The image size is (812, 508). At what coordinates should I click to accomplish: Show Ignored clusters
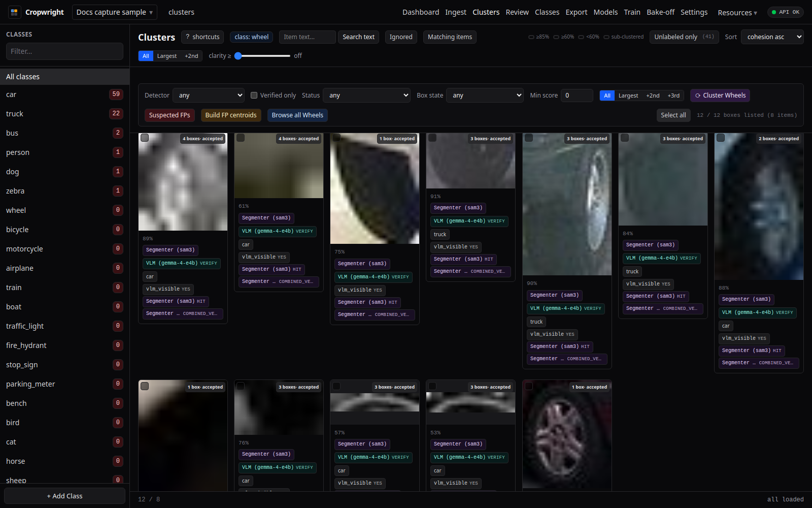[x=401, y=37]
